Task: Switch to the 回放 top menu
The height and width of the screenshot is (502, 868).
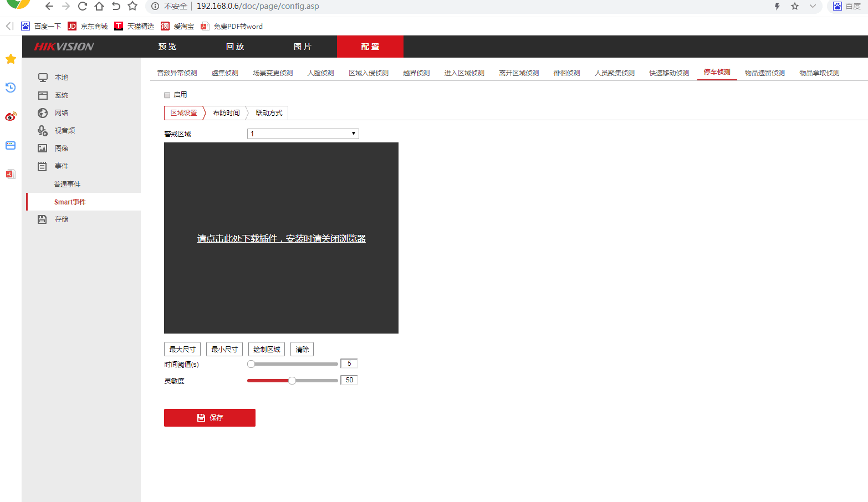Action: [235, 47]
